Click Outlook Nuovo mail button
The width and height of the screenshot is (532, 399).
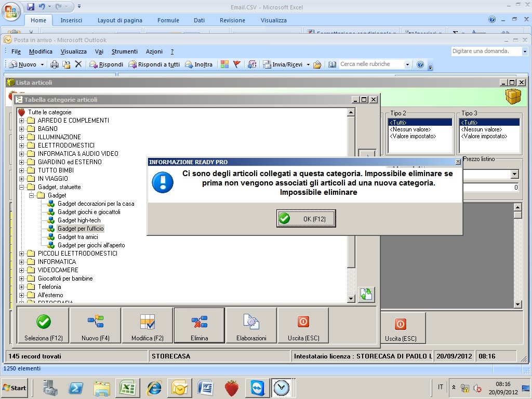click(23, 64)
